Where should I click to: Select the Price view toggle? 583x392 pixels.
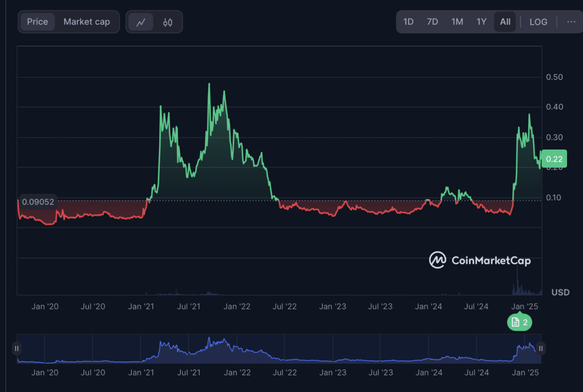coord(37,21)
